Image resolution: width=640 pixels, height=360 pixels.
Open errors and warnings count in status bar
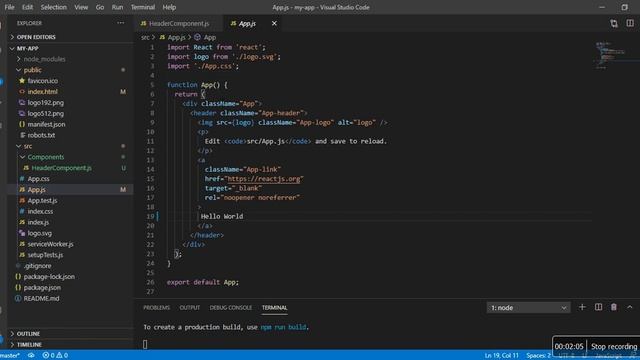point(55,356)
